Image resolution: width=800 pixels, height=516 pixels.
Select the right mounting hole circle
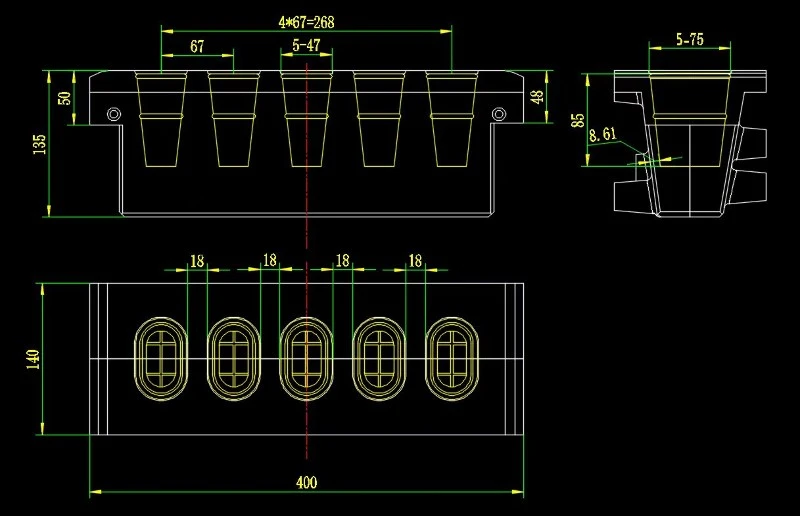tap(499, 114)
